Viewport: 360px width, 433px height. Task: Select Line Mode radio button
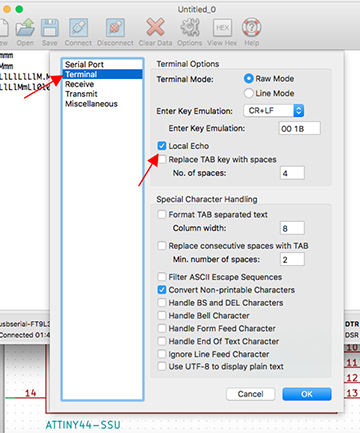pos(248,93)
